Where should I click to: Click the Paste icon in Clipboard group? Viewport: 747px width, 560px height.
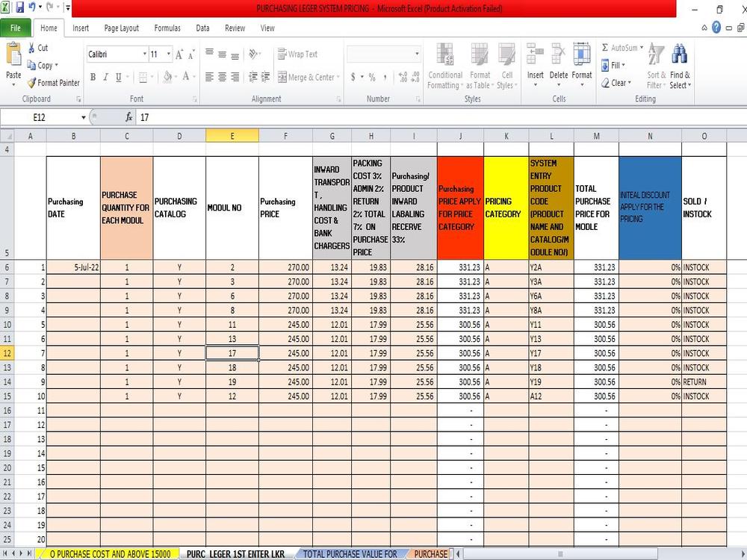13,55
